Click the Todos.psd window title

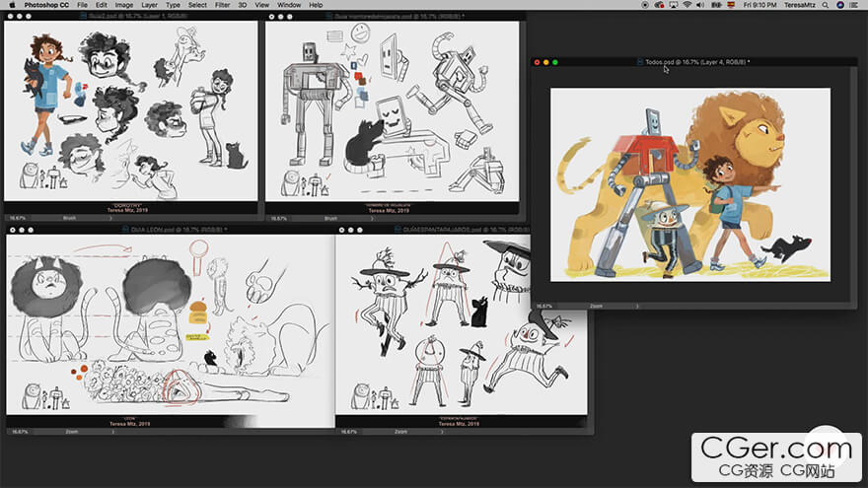pyautogui.click(x=697, y=62)
